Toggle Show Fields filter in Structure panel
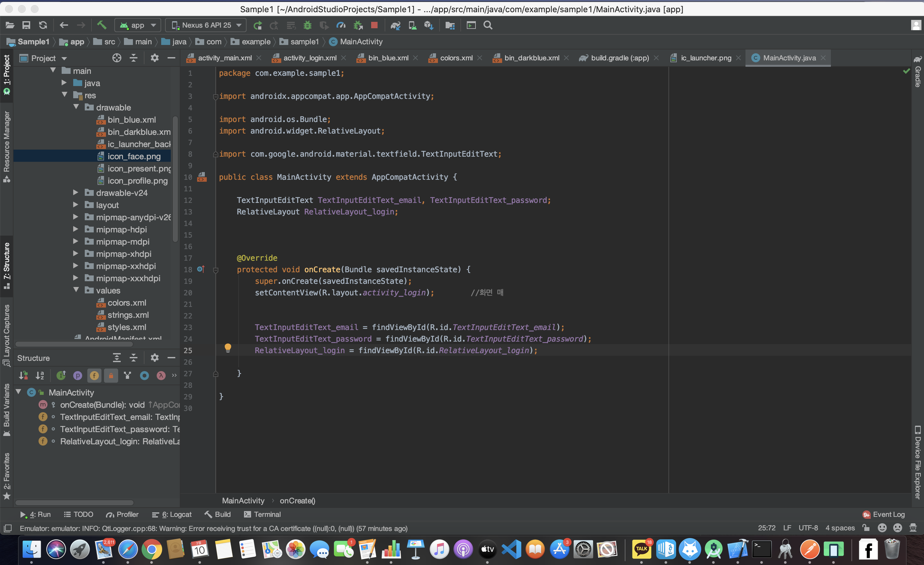 94,375
